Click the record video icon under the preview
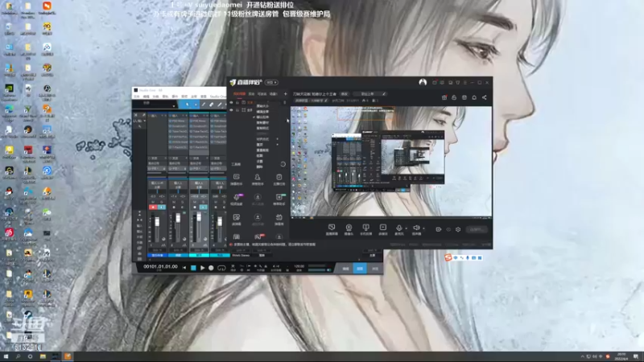The image size is (644, 362). (438, 229)
